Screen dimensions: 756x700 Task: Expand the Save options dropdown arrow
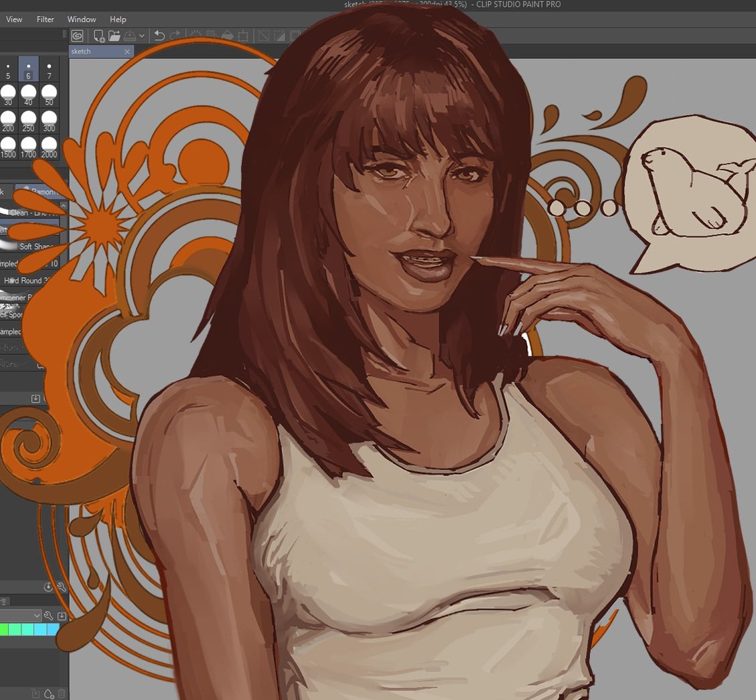[x=142, y=36]
